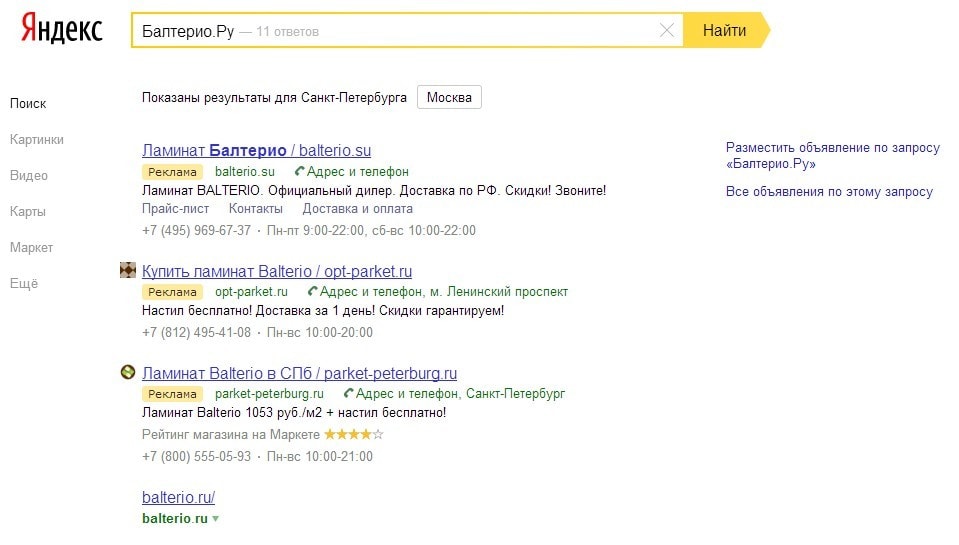The height and width of the screenshot is (545, 959).
Task: Open Карты in the sidebar
Action: [28, 212]
